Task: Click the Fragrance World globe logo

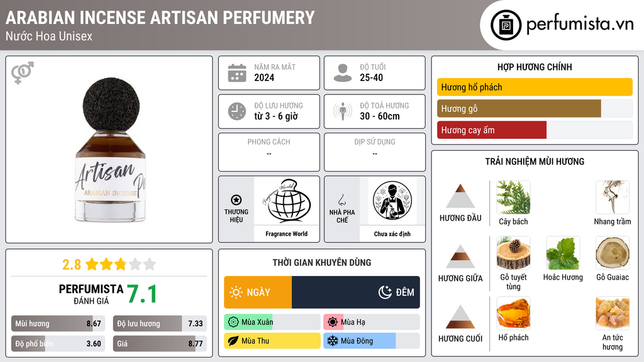Action: [287, 200]
